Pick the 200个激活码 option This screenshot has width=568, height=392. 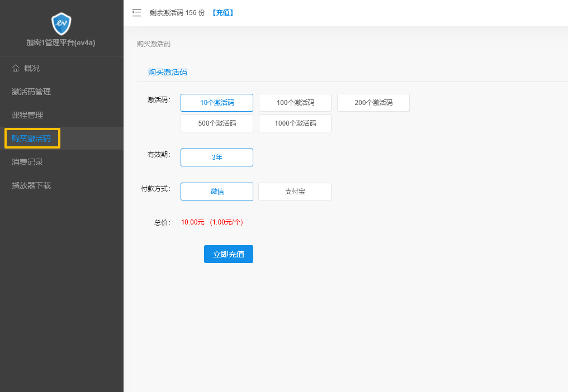tap(373, 103)
